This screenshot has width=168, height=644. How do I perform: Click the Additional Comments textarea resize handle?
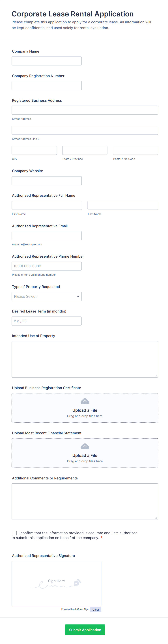[x=156, y=518]
